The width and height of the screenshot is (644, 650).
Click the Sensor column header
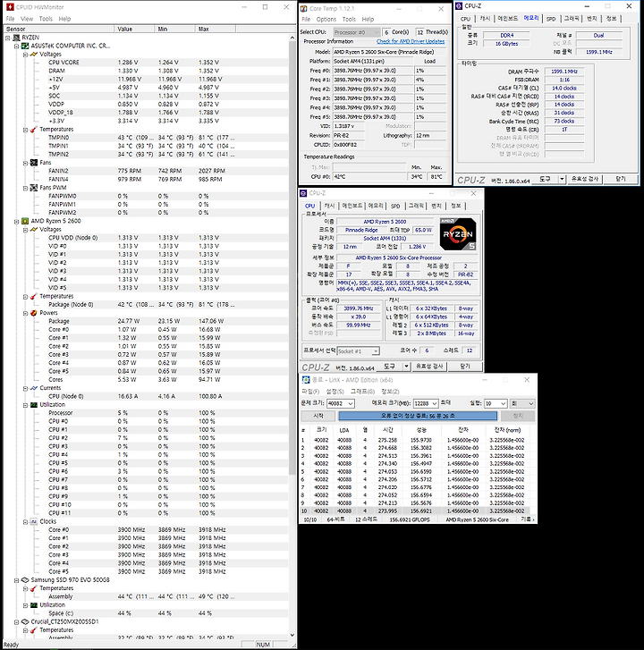point(59,29)
